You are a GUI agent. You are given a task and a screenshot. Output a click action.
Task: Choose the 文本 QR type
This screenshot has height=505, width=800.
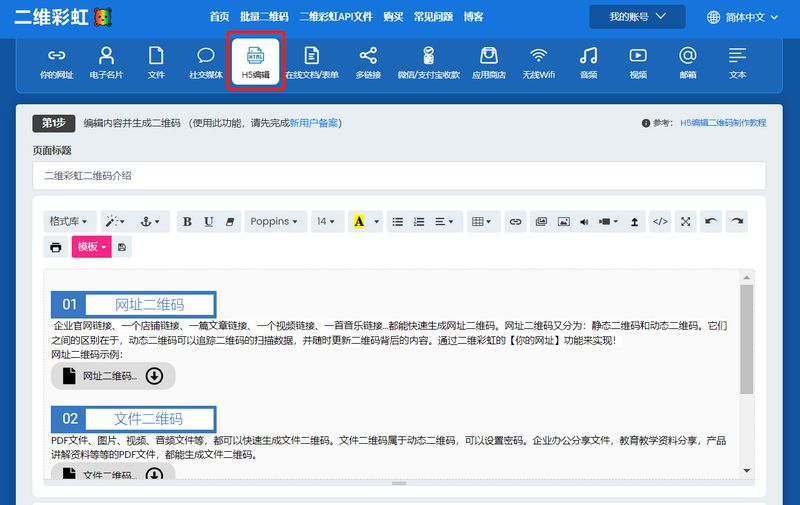[737, 63]
